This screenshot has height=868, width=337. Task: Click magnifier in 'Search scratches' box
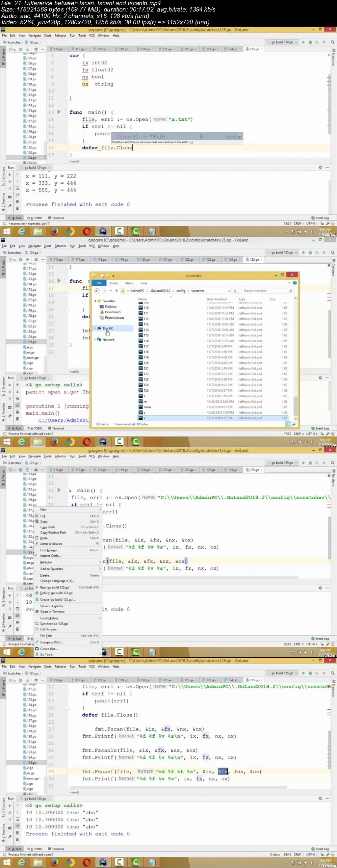291,291
